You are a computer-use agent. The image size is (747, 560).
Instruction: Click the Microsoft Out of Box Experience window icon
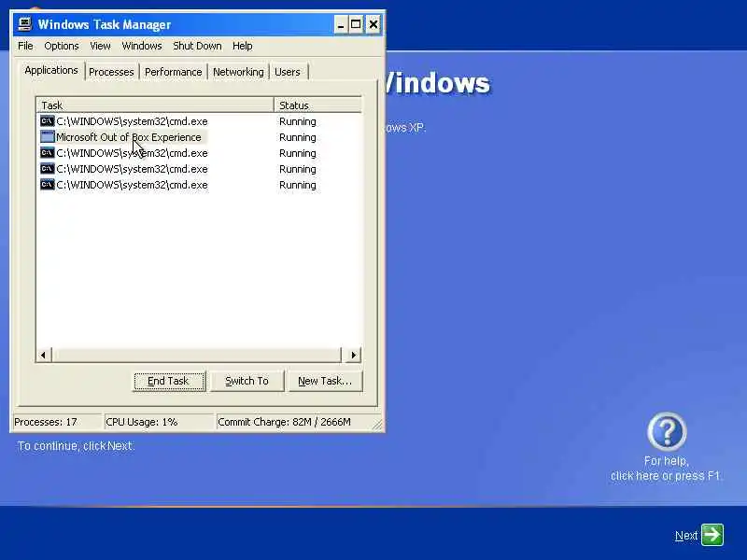tap(48, 137)
